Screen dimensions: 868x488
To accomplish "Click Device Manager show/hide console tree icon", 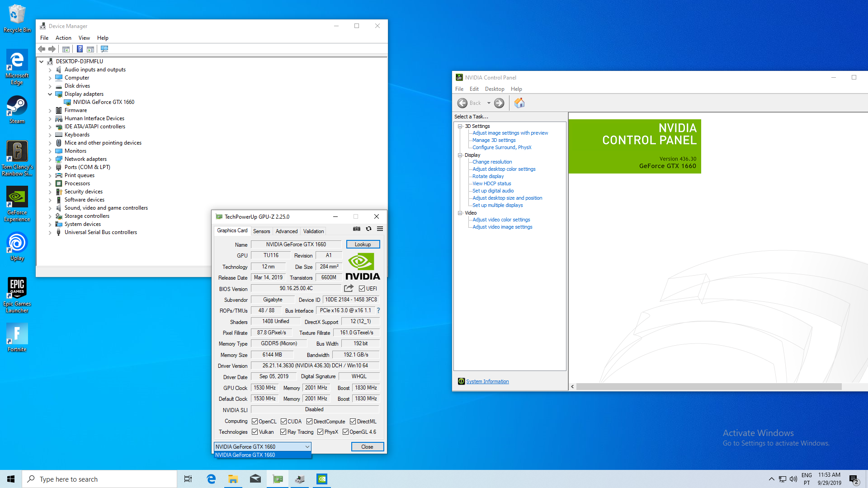I will pyautogui.click(x=66, y=49).
